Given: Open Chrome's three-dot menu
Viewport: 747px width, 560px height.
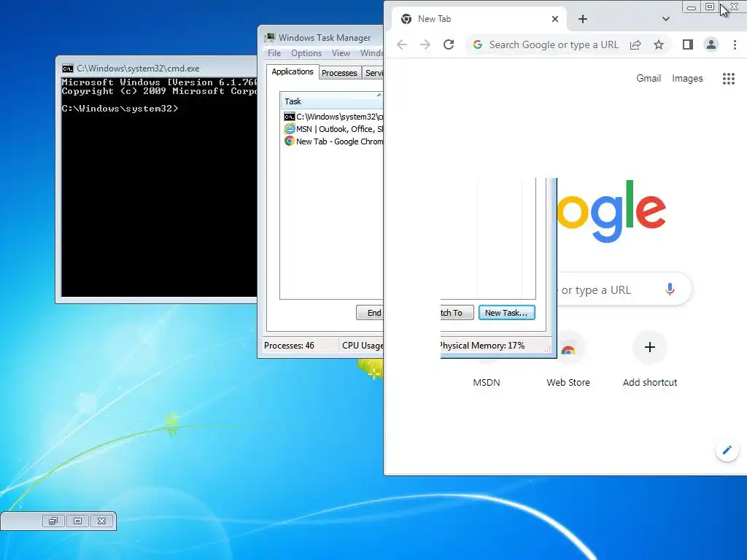Looking at the screenshot, I should tap(735, 44).
